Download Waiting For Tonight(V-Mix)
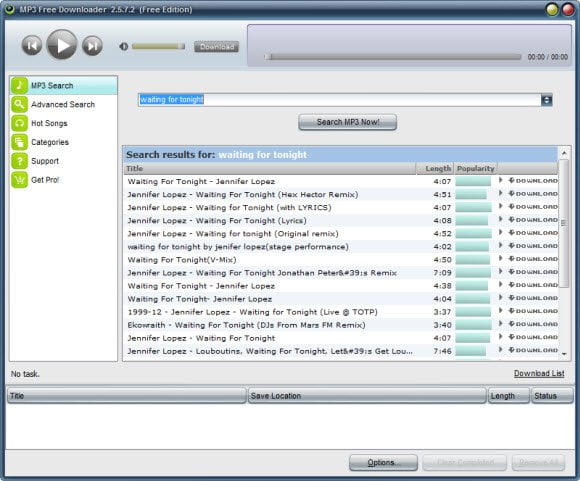This screenshot has height=481, width=580. [x=533, y=259]
